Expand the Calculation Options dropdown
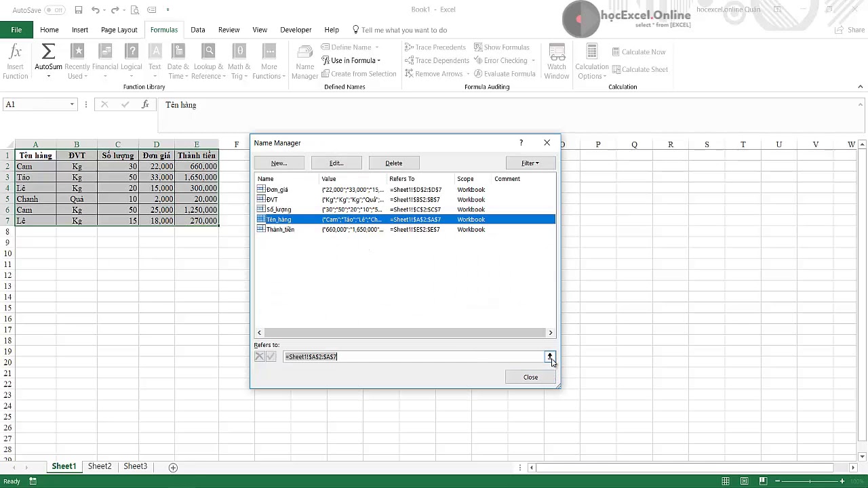This screenshot has height=488, width=868. pos(591,68)
